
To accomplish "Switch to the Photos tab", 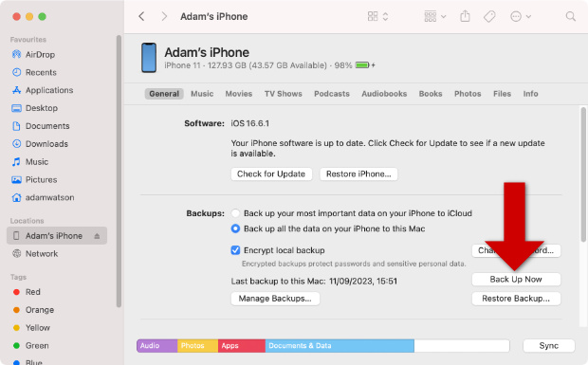I will pos(468,94).
